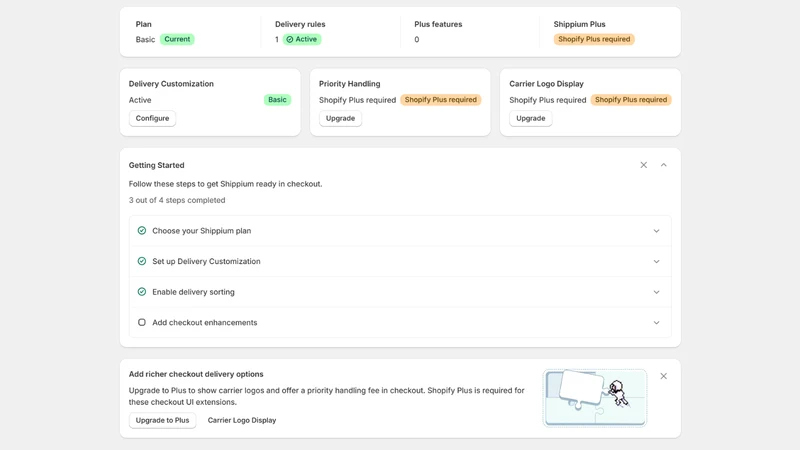Image resolution: width=800 pixels, height=450 pixels.
Task: Click the Delivery rules heading
Action: 300,24
